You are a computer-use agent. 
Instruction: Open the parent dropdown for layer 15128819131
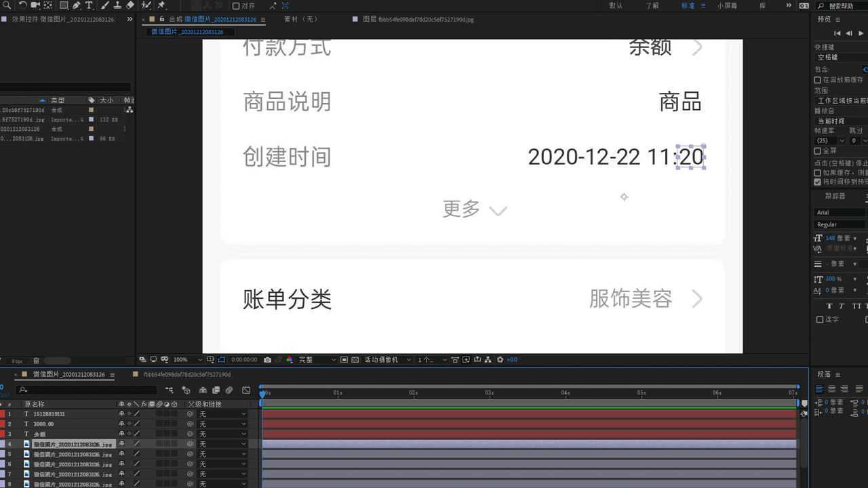click(222, 414)
